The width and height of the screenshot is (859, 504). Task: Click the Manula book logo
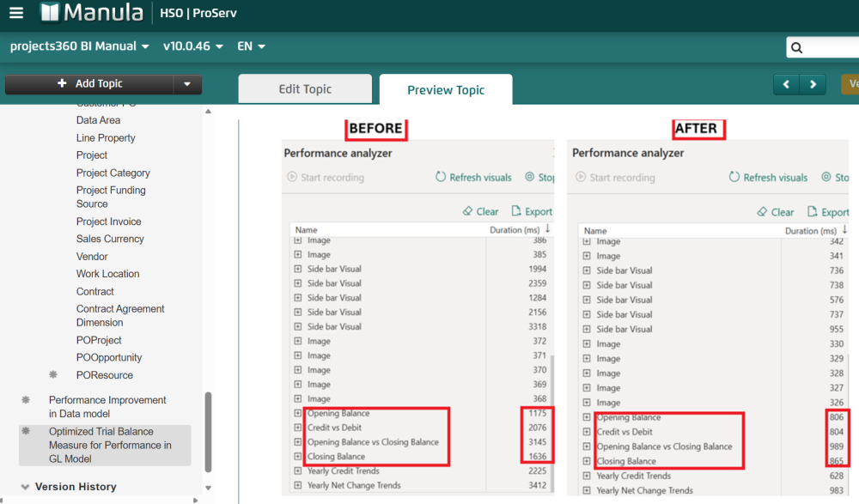coord(50,13)
